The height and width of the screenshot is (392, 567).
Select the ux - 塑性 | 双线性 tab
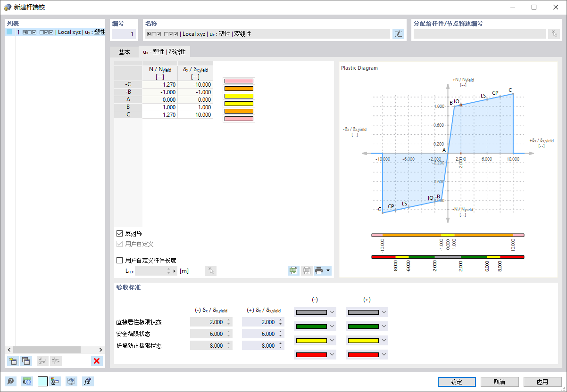pos(164,52)
